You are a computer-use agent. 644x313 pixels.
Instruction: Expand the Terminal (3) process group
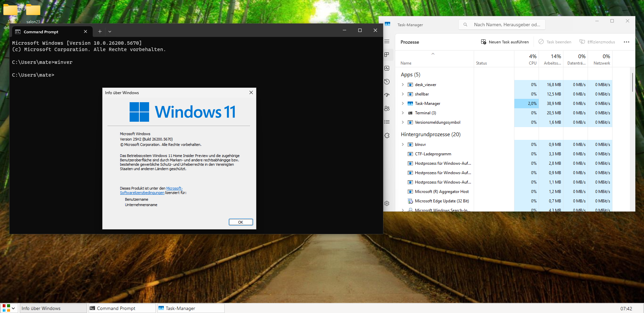(x=403, y=113)
